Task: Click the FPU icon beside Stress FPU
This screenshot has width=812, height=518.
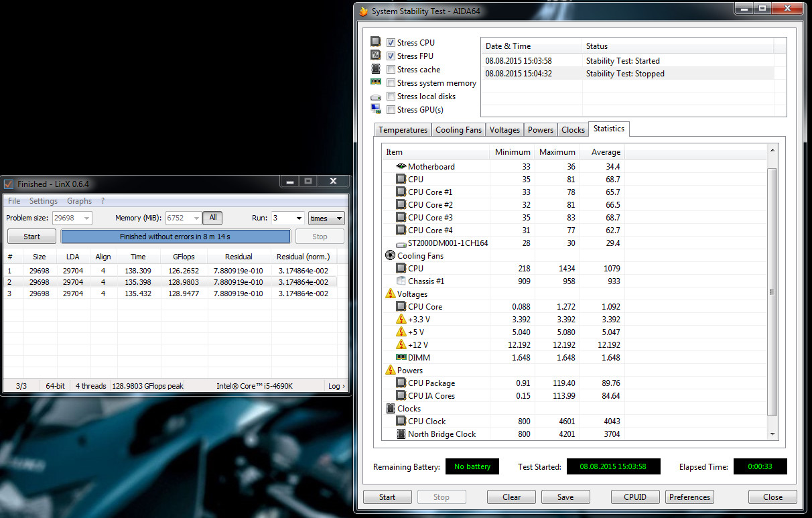Action: click(x=376, y=56)
